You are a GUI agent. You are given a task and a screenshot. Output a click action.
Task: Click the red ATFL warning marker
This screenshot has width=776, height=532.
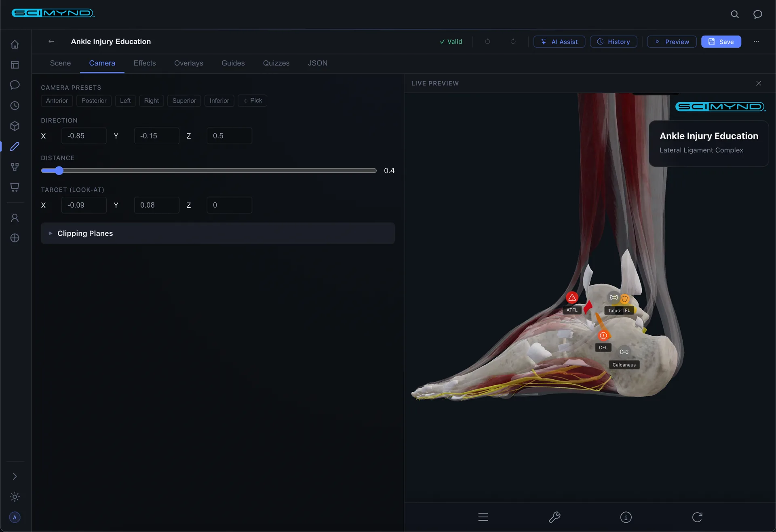coord(572,298)
